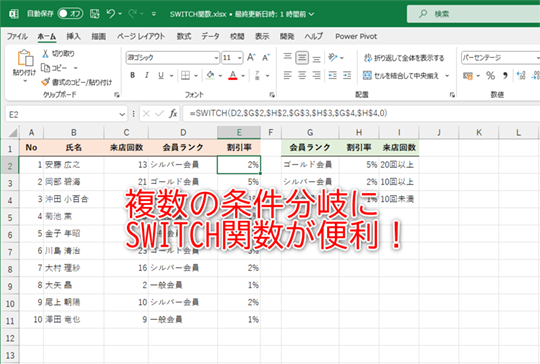Image resolution: width=540 pixels, height=364 pixels.
Task: Expand the fill color dropdown arrow
Action: [x=220, y=76]
